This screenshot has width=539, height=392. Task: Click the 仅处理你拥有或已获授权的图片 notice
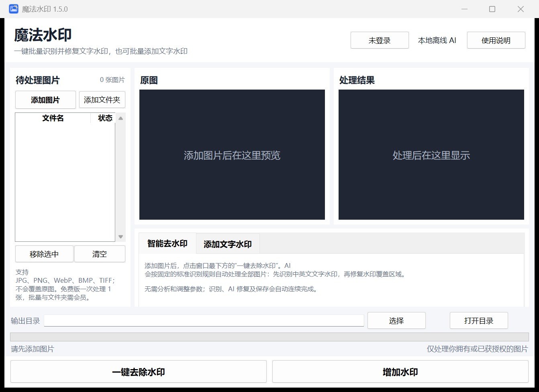(x=477, y=349)
